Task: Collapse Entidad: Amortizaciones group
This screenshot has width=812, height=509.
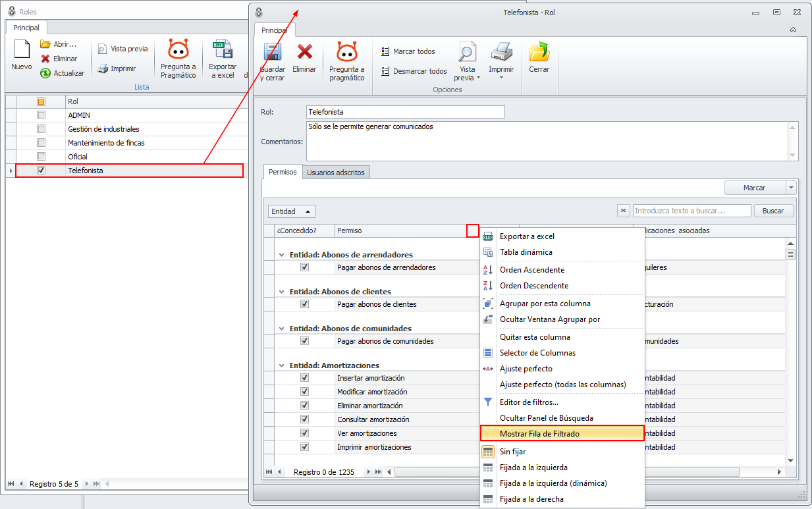Action: [x=282, y=365]
